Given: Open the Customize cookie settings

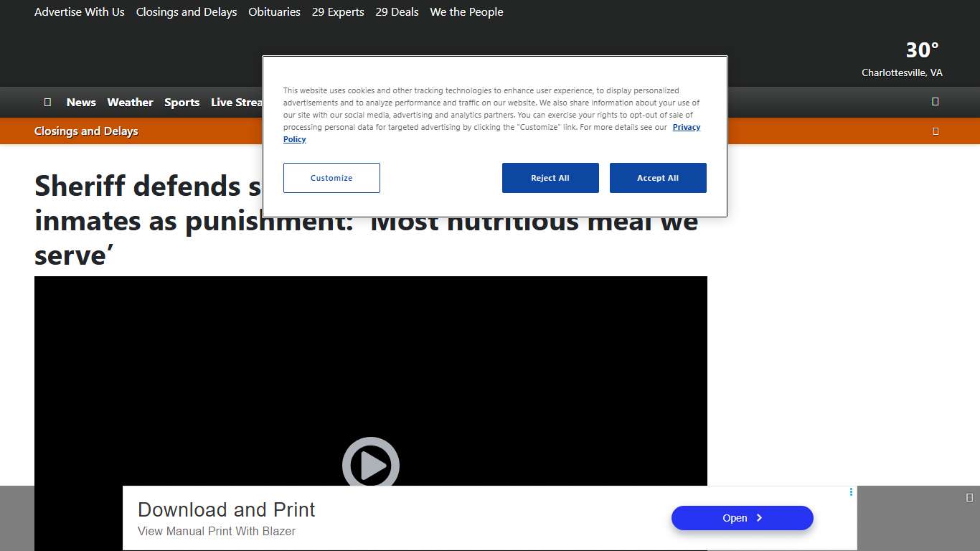Looking at the screenshot, I should (331, 178).
